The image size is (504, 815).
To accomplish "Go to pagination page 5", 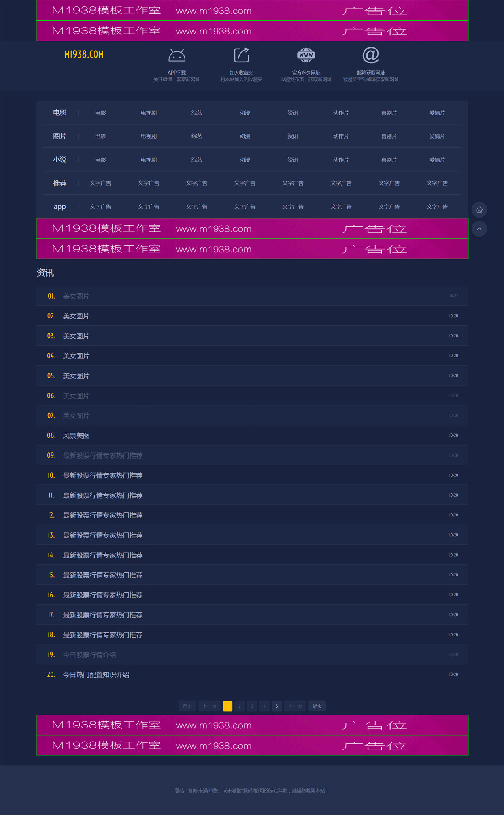I will (x=276, y=706).
